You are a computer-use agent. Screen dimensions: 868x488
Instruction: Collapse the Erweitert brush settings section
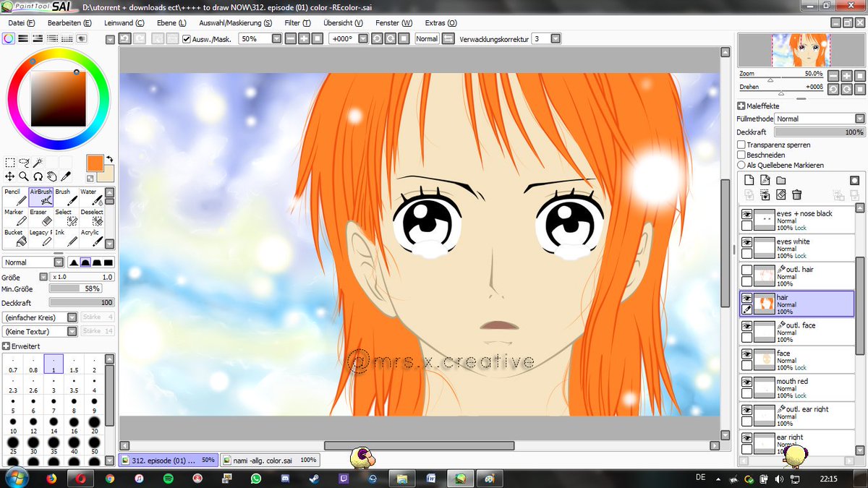point(7,346)
